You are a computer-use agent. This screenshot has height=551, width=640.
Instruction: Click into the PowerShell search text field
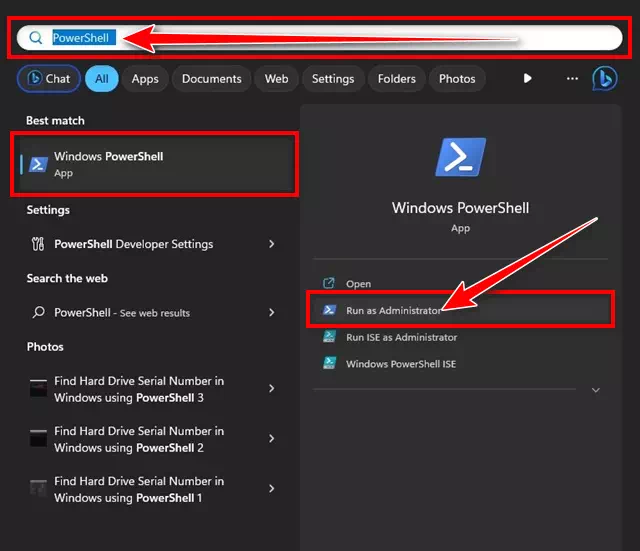click(x=319, y=38)
